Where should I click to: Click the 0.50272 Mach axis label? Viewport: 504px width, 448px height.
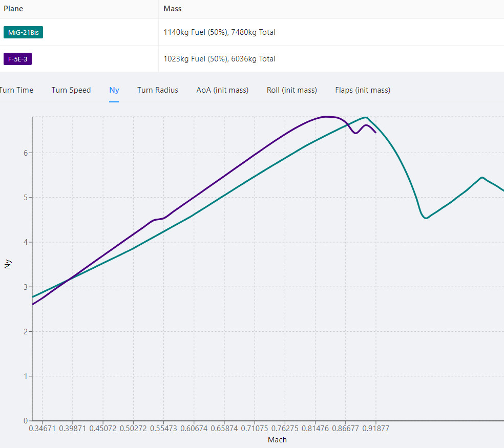(x=133, y=429)
